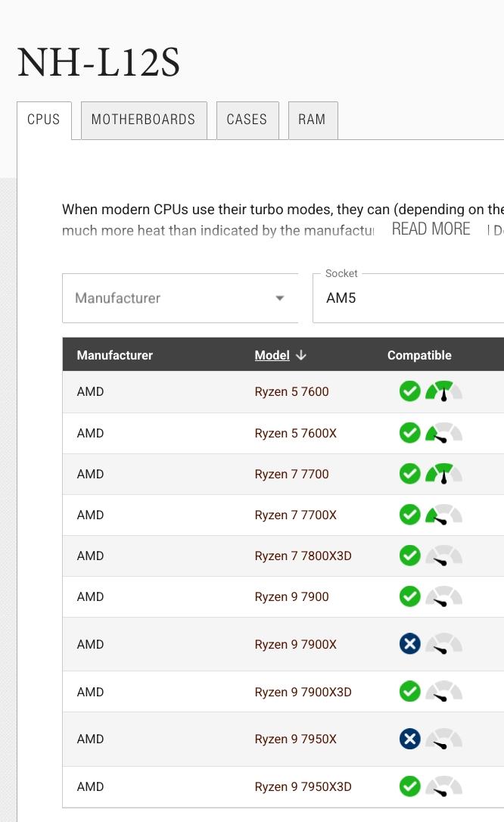Click AMD cell in Ryzen 5 7600 row
Viewport: 504px width, 822px height.
point(90,391)
